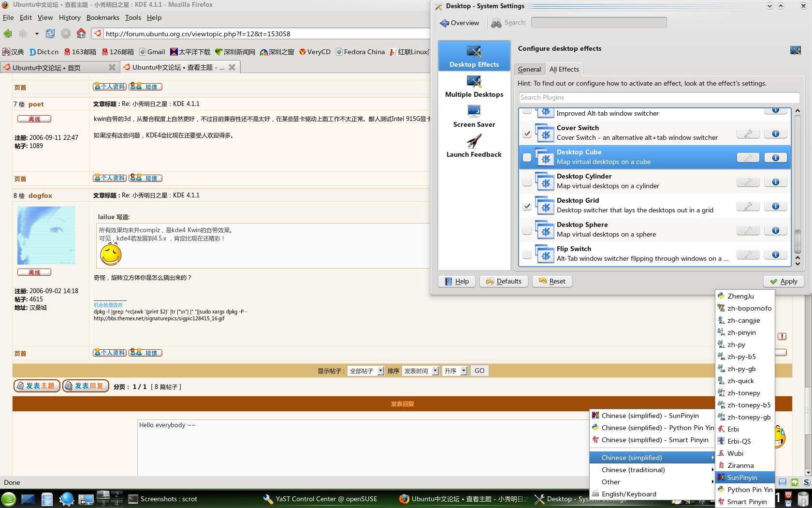Select English/Keyboard input
Viewport: 812px width, 508px height.
652,494
